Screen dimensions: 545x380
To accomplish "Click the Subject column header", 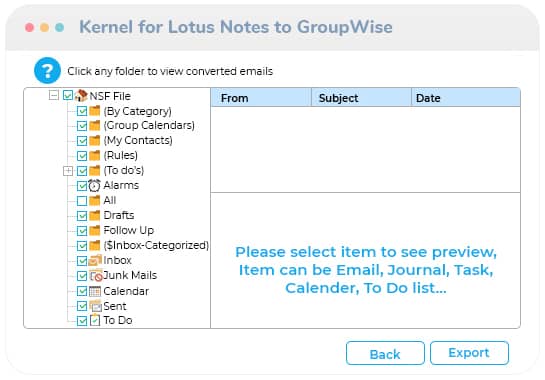I will tap(361, 98).
